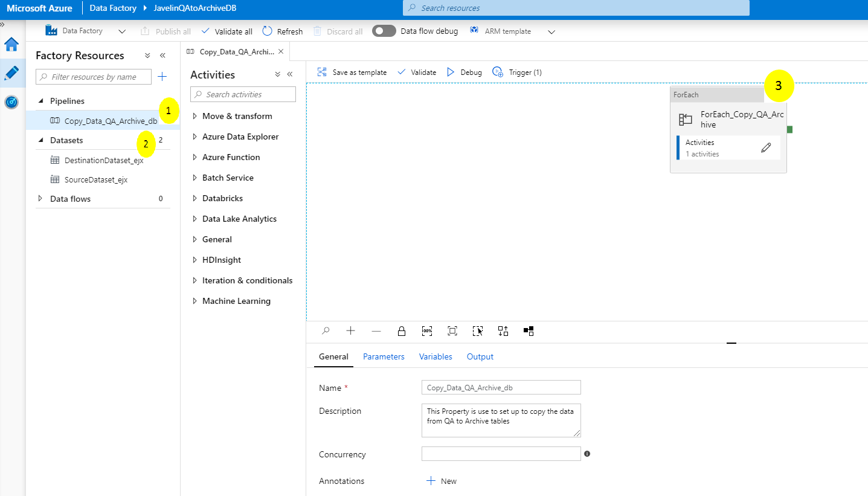
Task: Collapse the Pipelines tree section
Action: [41, 101]
